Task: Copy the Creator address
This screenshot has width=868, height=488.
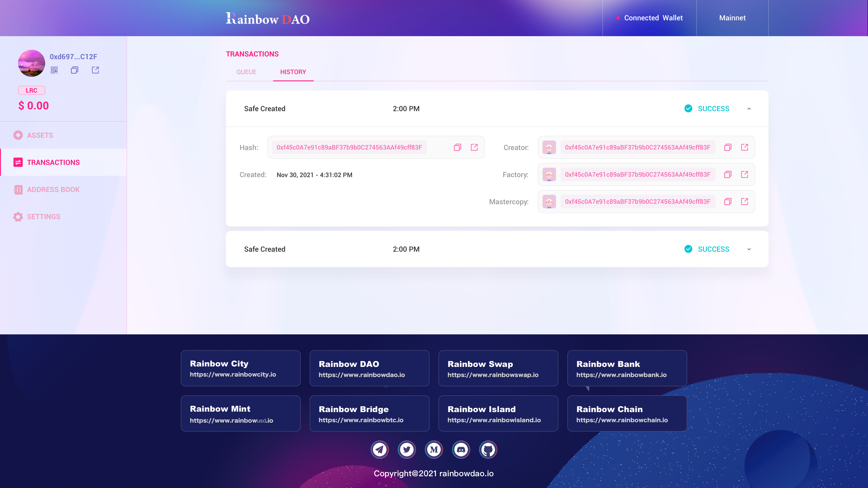Action: click(x=728, y=147)
